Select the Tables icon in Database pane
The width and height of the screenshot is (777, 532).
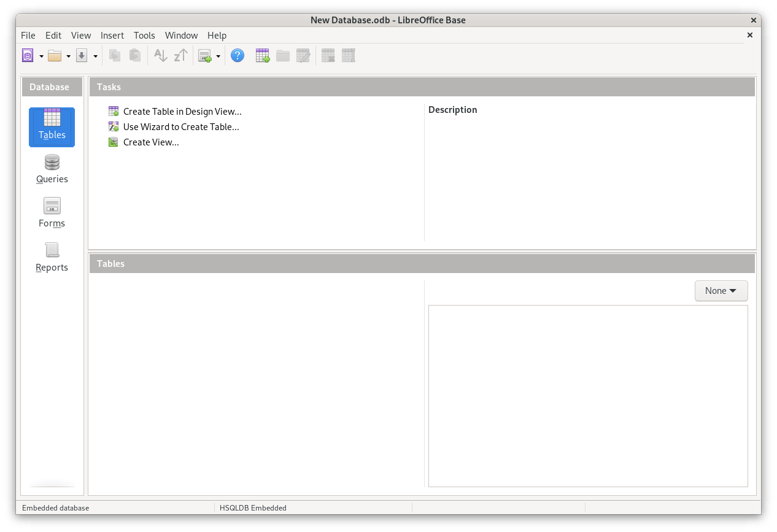[52, 126]
